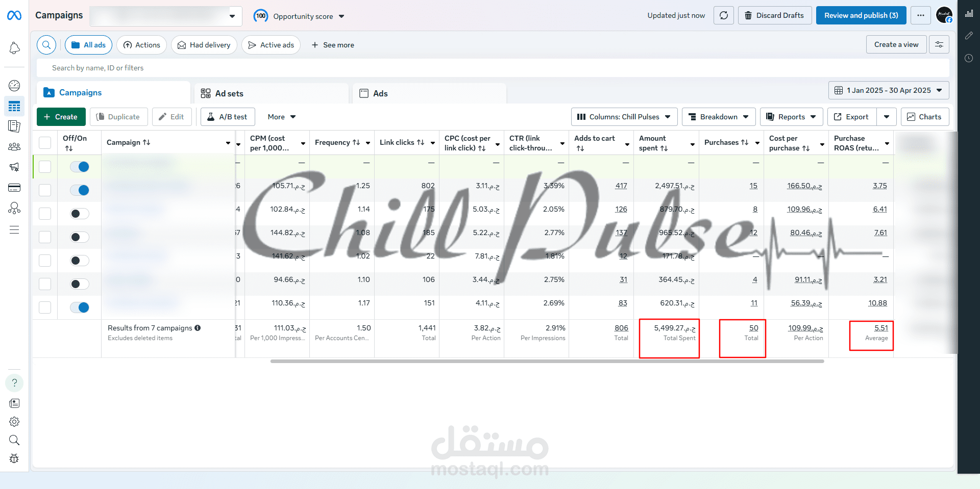Click the green Create button

(x=61, y=117)
